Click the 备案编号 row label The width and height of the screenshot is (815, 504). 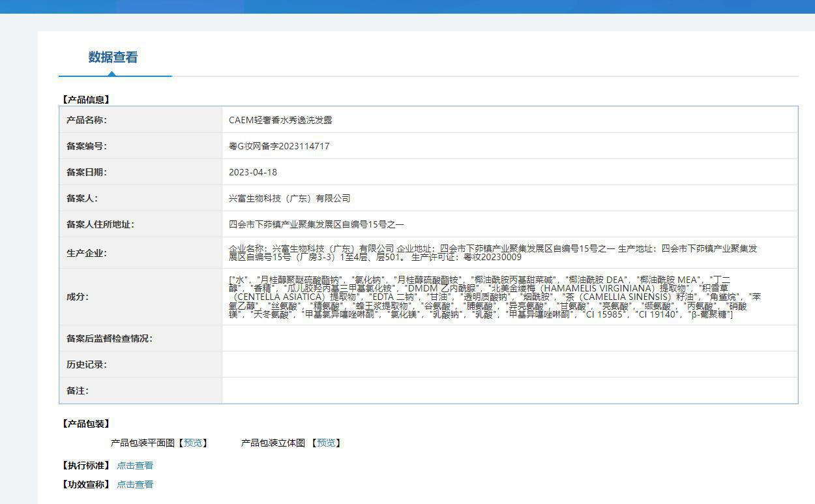tap(87, 146)
